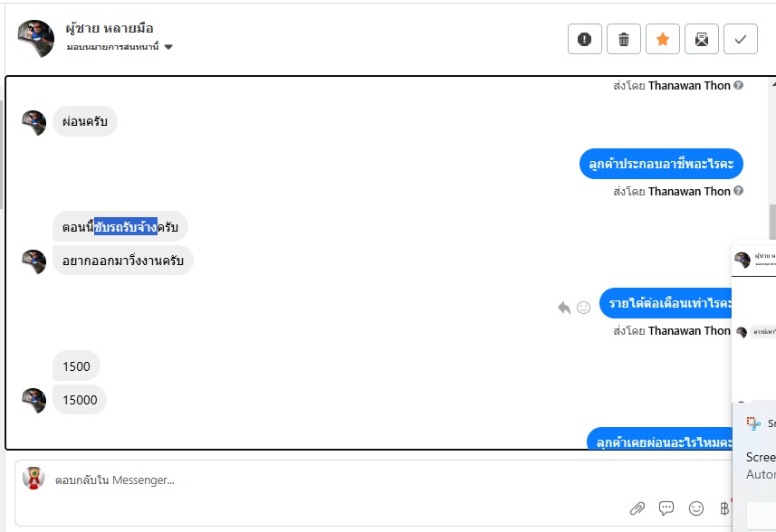Click the 15000 message bubble
776x532 pixels.
point(80,400)
